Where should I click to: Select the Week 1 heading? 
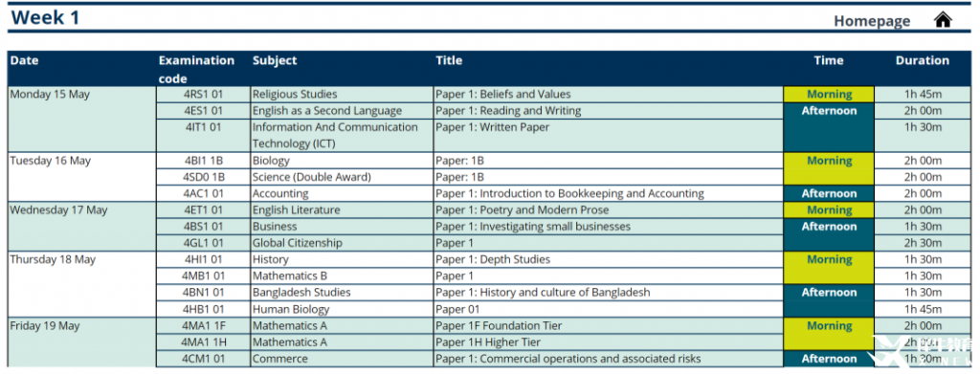46,17
